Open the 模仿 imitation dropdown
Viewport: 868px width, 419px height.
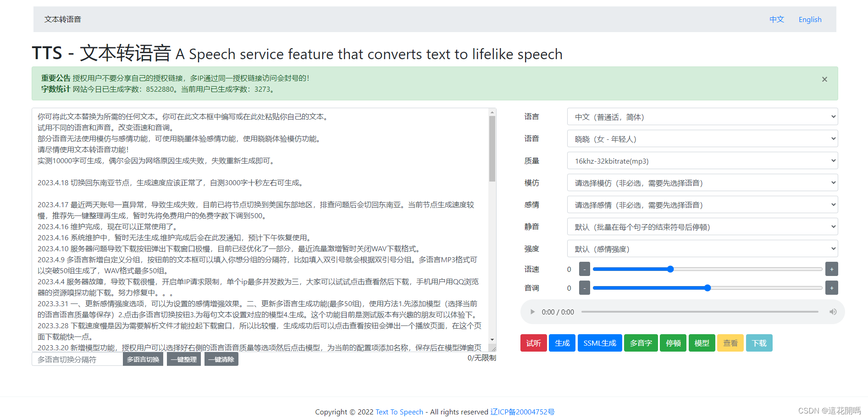(702, 183)
